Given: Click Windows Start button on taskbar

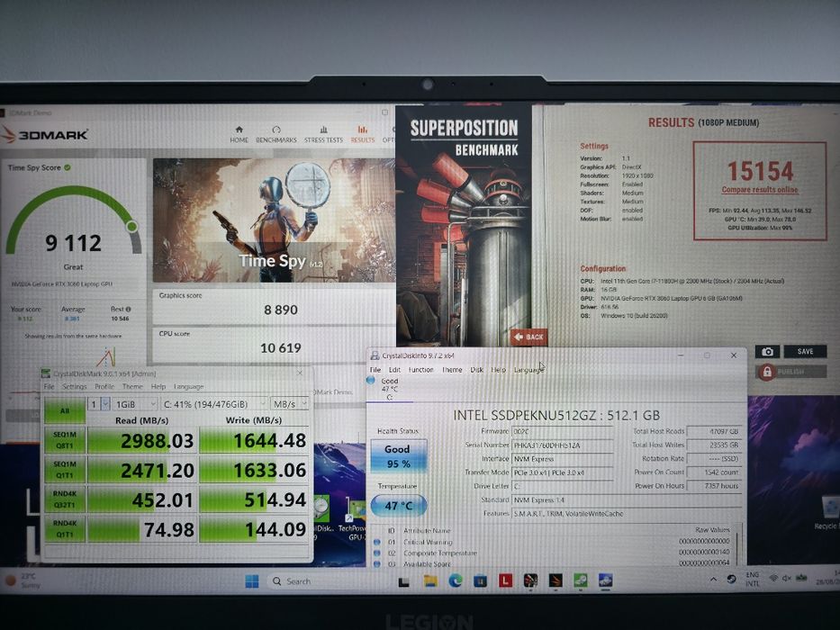Looking at the screenshot, I should pos(252,581).
